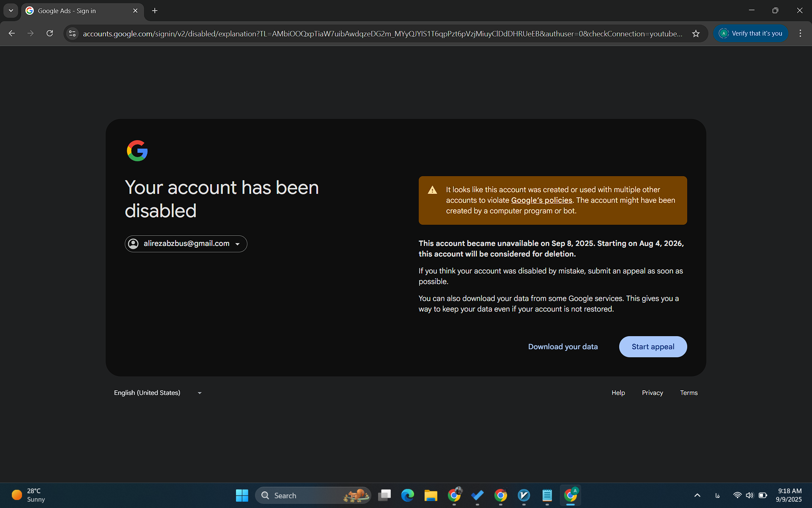Screen dimensions: 812x508
Task: Close the Google Ads Sign in tab
Action: coord(135,11)
